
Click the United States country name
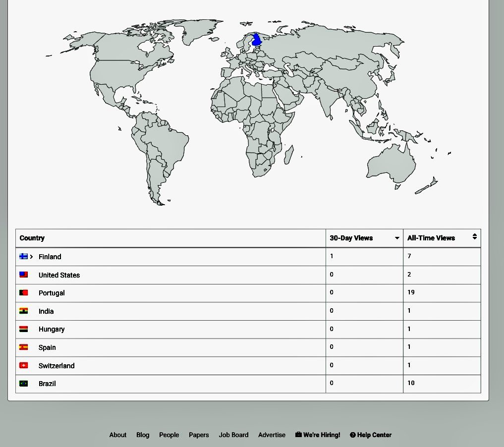tap(59, 275)
